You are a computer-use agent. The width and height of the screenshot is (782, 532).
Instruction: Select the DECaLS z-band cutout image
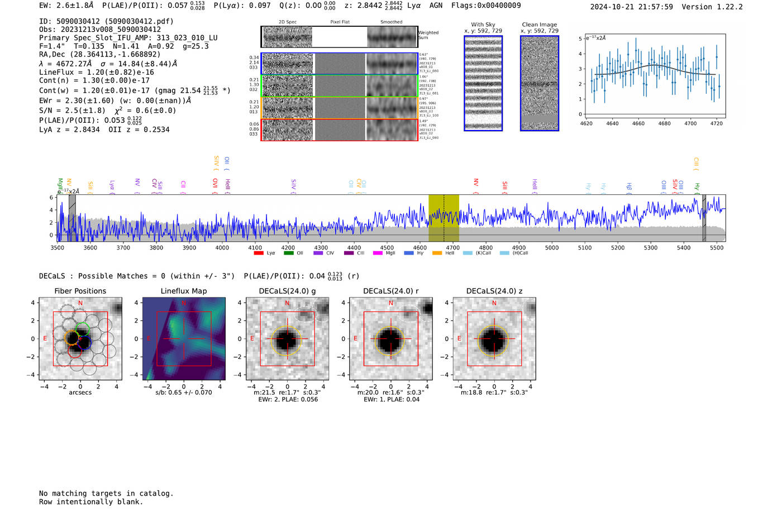494,339
